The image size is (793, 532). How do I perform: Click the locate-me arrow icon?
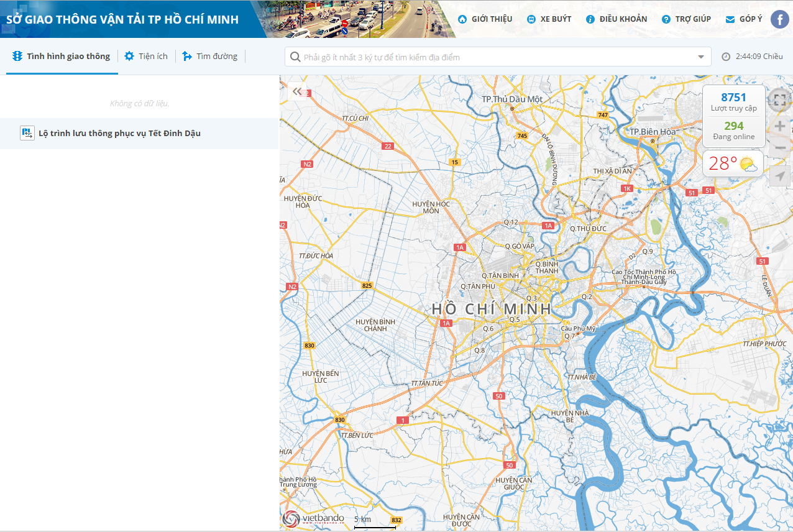[x=780, y=176]
